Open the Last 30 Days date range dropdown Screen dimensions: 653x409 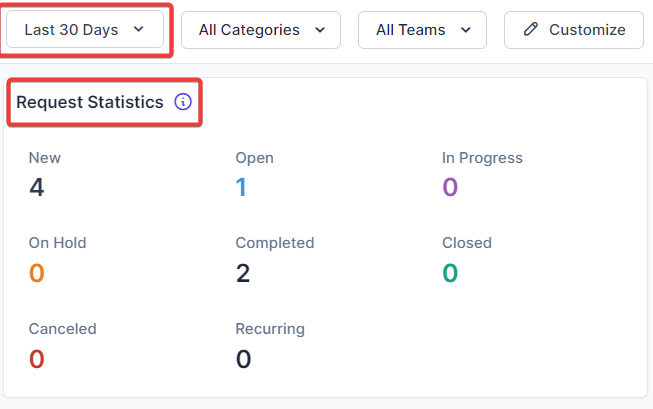(x=84, y=30)
